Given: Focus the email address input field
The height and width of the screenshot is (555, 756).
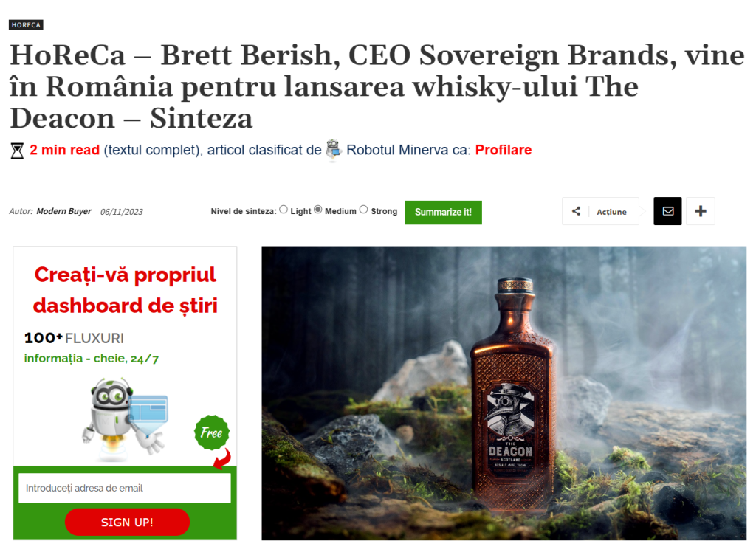Looking at the screenshot, I should (124, 488).
